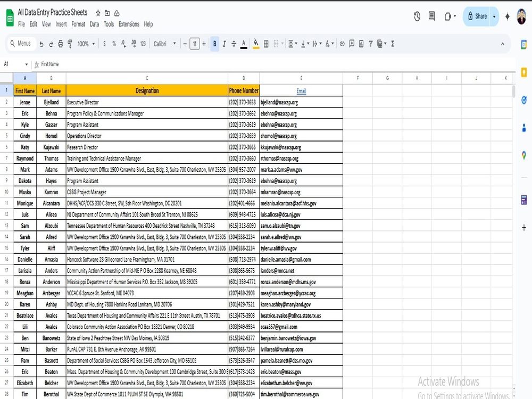Click the Insert comment icon

(352, 44)
